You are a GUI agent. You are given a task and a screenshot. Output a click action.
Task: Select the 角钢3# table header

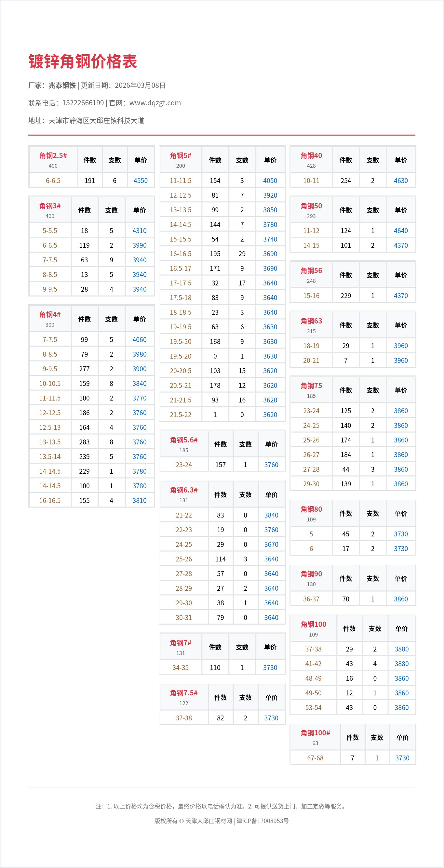[50, 210]
